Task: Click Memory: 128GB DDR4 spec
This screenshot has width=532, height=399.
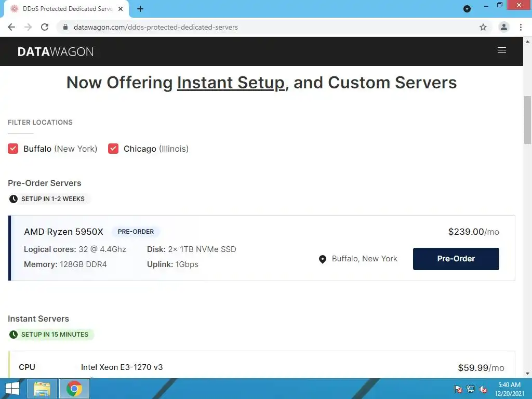Action: (x=65, y=264)
